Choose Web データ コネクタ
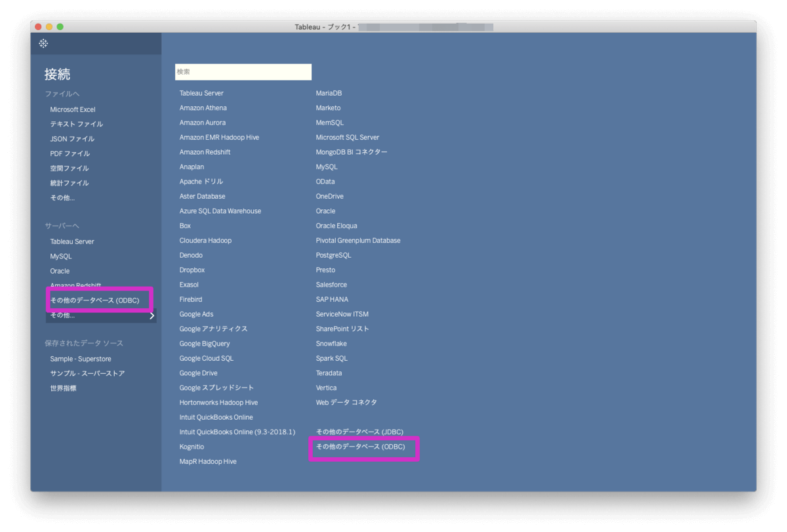Screen dimensions: 787x532 tap(346, 403)
